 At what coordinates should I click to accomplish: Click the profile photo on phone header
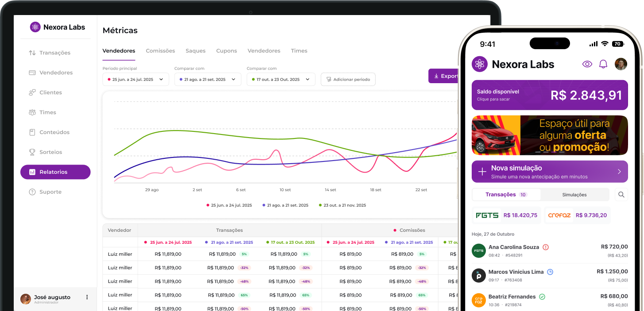pos(621,64)
